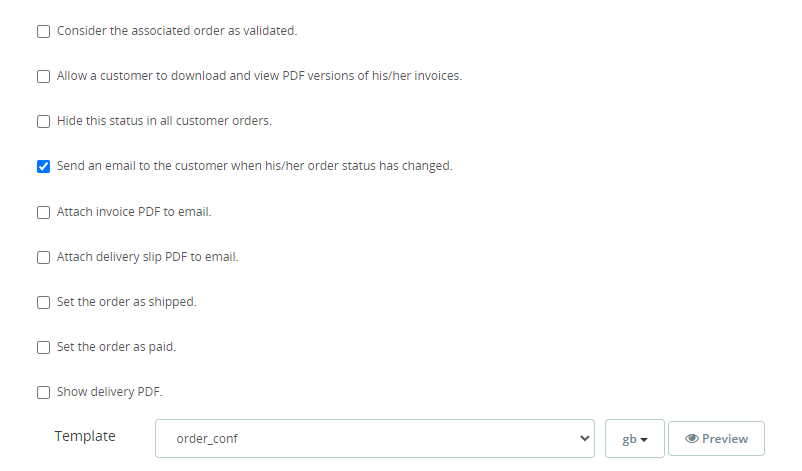Click the 'Show delivery PDF.' label text
This screenshot has width=802, height=471.
coord(109,392)
